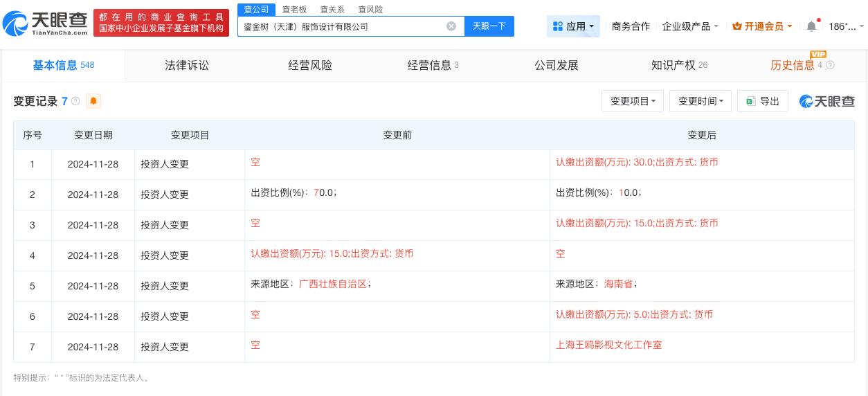Click the orange change-record alert bell
This screenshot has height=396, width=868.
[x=93, y=101]
